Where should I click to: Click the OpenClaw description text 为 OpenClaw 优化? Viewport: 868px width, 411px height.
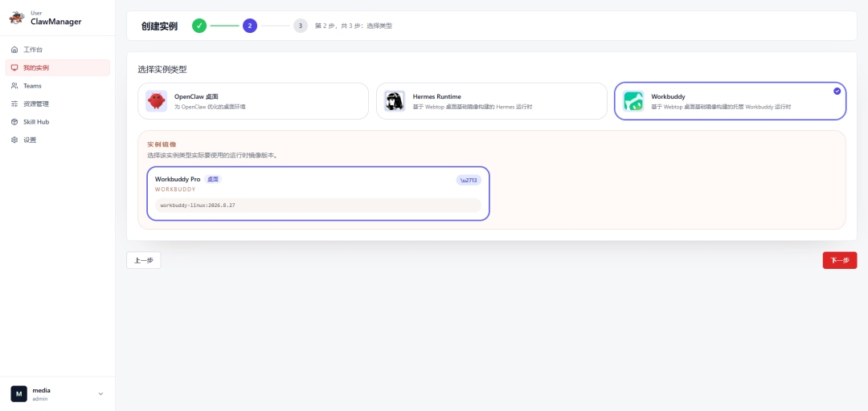tap(210, 107)
